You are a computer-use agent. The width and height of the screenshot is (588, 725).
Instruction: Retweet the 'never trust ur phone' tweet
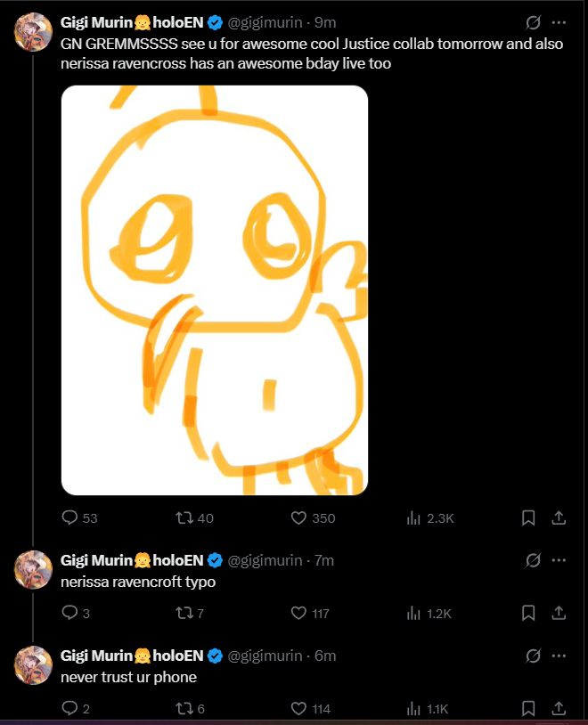[184, 708]
